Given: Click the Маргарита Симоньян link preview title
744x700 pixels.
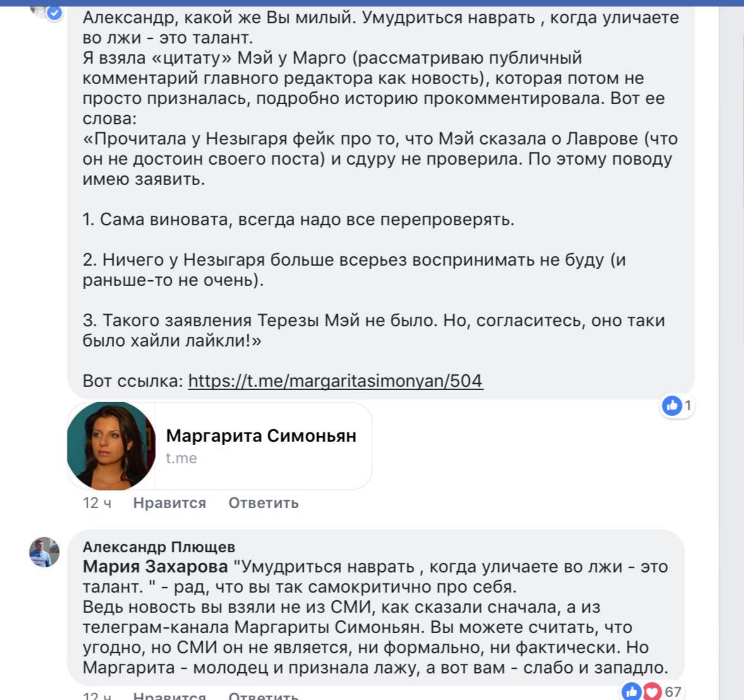Looking at the screenshot, I should (x=261, y=436).
